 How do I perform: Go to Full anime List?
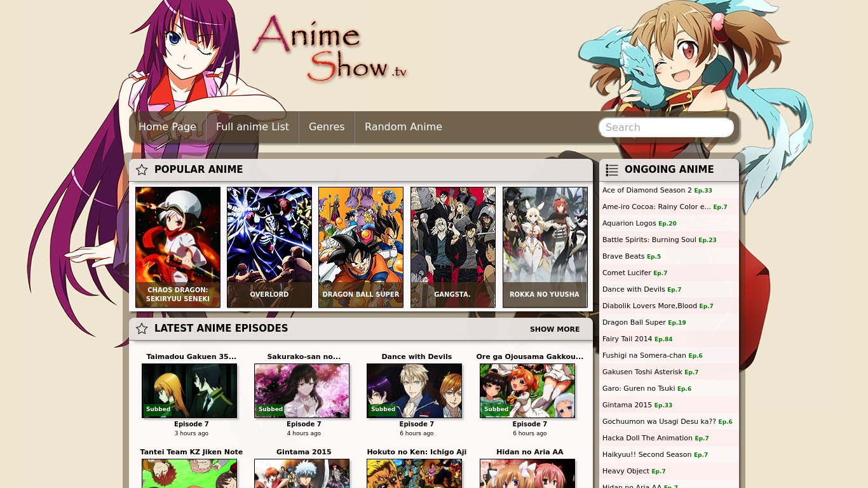[252, 127]
